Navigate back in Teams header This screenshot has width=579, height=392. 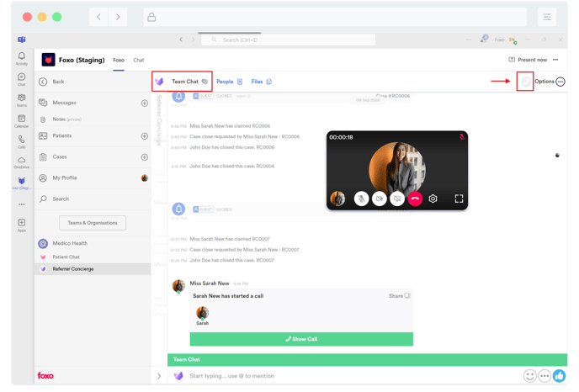pos(181,40)
